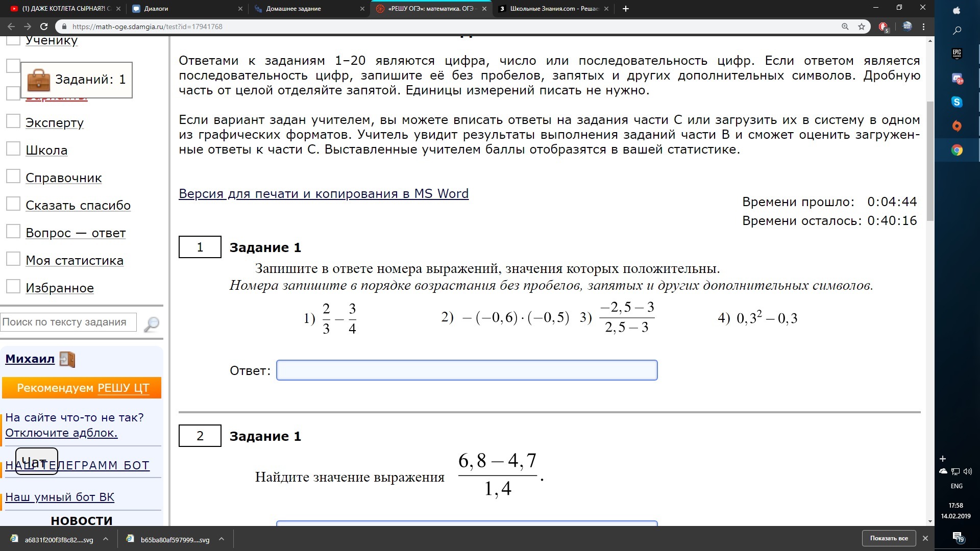This screenshot has height=551, width=980.
Task: Tick the checkbox beside Эксперту
Action: pyautogui.click(x=13, y=121)
